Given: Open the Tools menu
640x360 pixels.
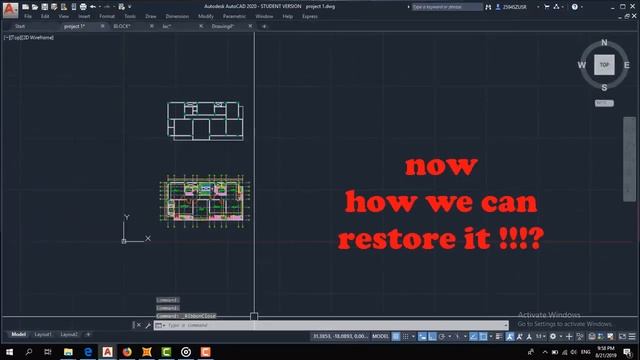Looking at the screenshot, I should point(130,16).
